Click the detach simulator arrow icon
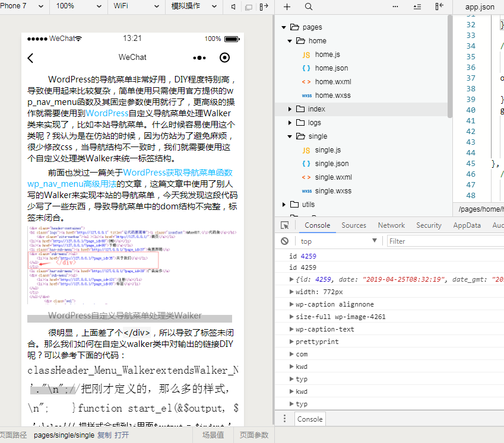The width and height of the screenshot is (504, 443). tap(264, 7)
